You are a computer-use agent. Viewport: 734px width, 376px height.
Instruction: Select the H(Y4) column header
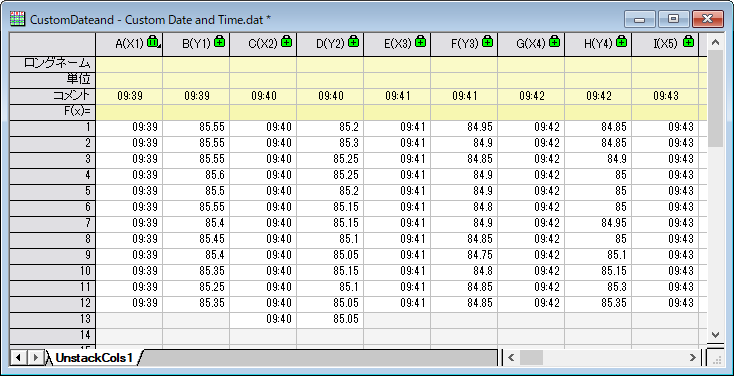point(598,44)
